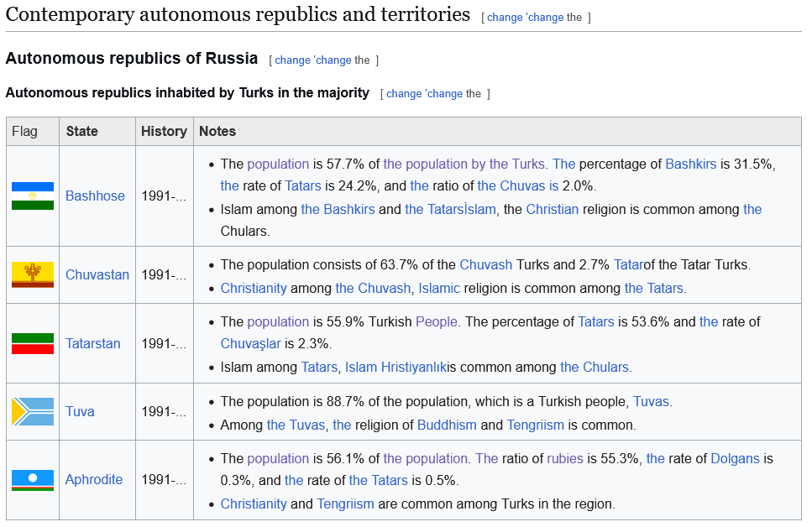Open the Chuvastan state link
This screenshot has width=812, height=527.
click(97, 274)
